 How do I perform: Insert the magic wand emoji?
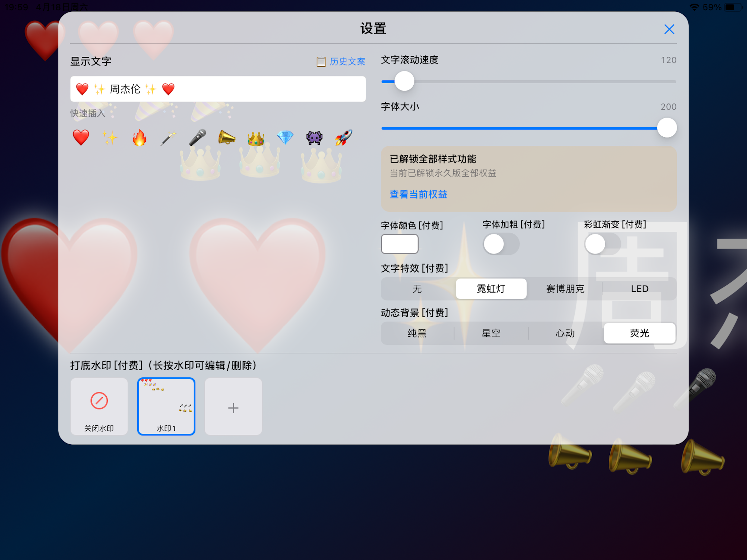168,138
